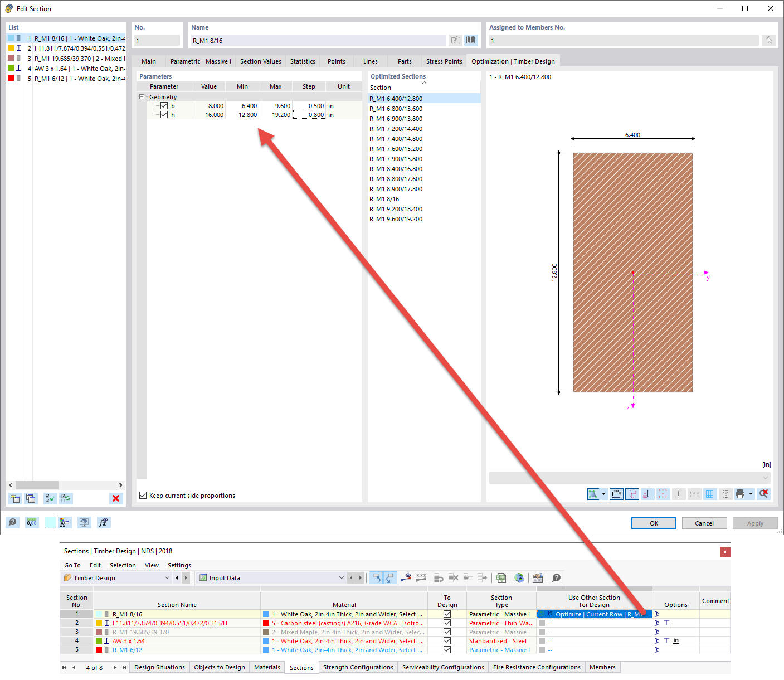Open the units and decimal places icon
The height and width of the screenshot is (680, 784).
(x=32, y=522)
